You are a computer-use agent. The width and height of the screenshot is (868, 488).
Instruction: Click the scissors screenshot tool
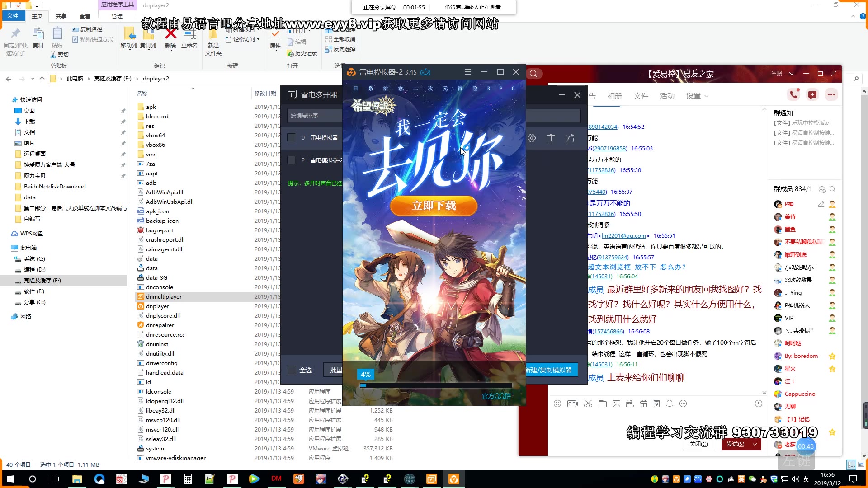(588, 404)
